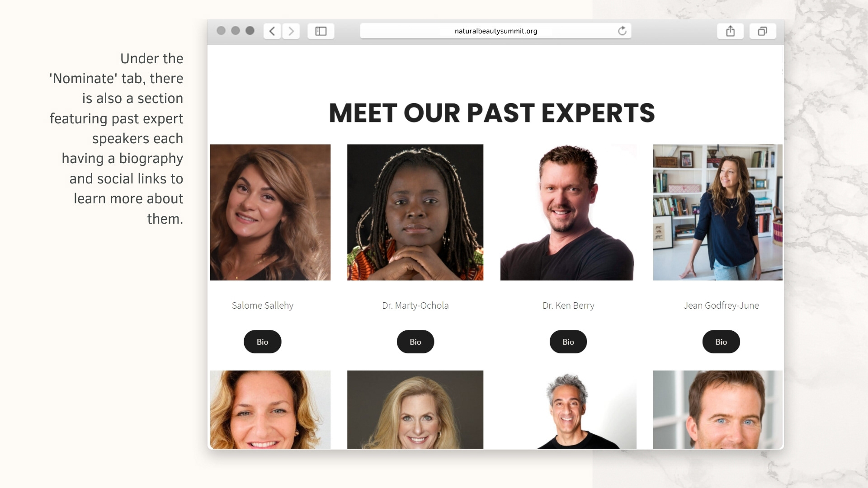Image resolution: width=868 pixels, height=488 pixels.
Task: Select the gray-haired man's photo in second row
Action: pyautogui.click(x=568, y=410)
